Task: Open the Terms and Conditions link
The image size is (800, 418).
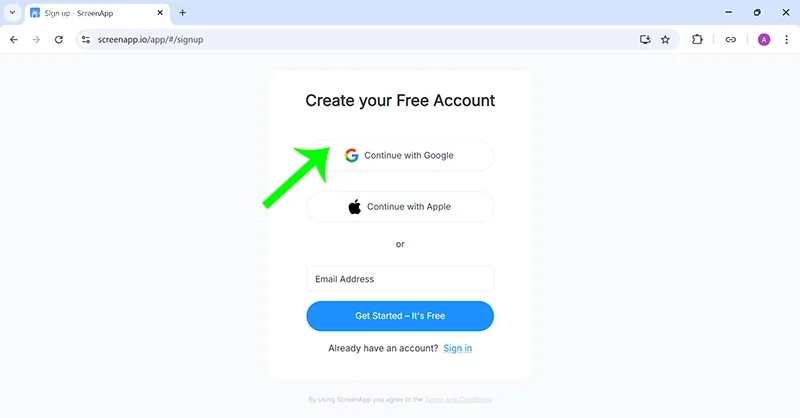Action: point(458,400)
